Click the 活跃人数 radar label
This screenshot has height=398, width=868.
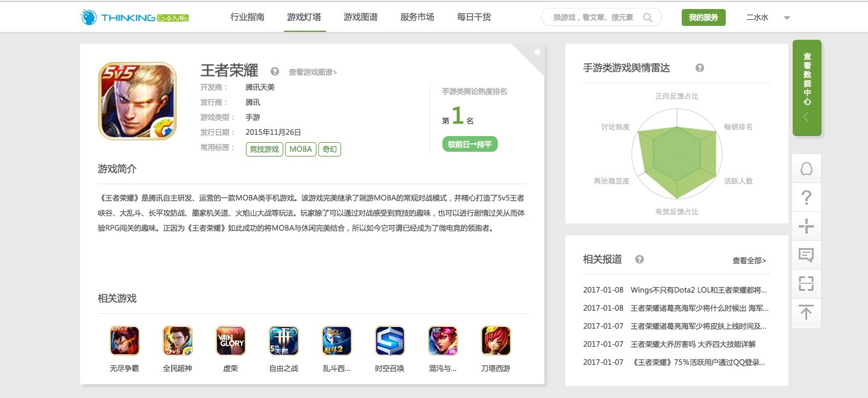[x=738, y=181]
